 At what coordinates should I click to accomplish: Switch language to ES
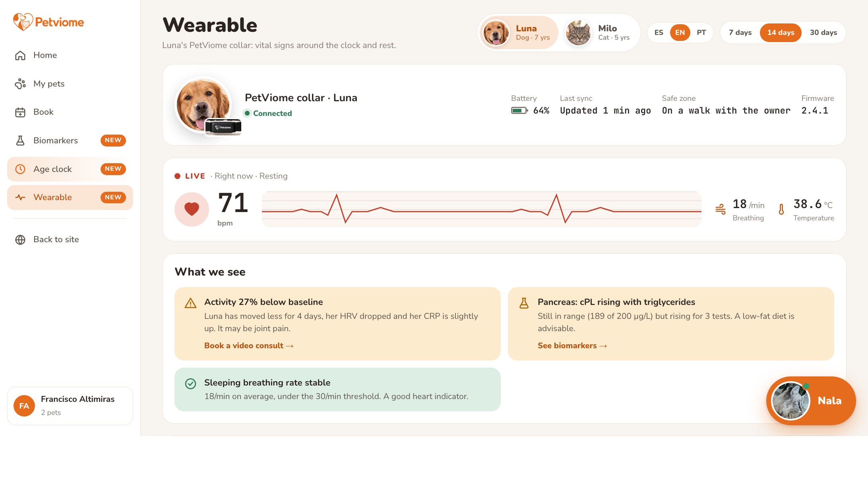click(659, 33)
